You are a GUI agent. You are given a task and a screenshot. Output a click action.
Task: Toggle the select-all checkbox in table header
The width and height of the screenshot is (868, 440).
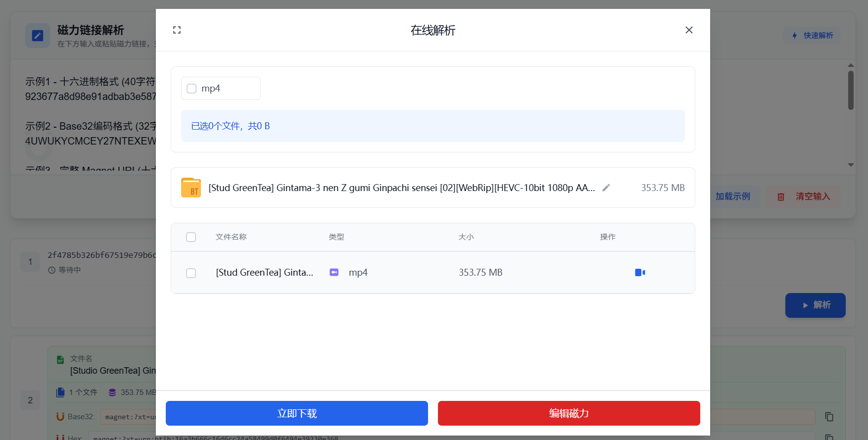tap(191, 237)
